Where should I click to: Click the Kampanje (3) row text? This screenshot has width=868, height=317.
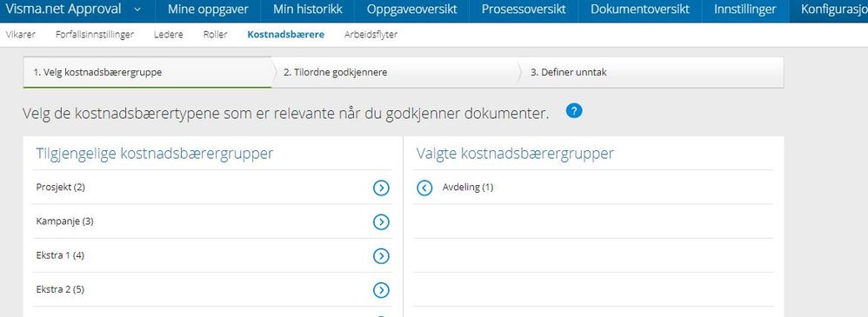point(64,221)
